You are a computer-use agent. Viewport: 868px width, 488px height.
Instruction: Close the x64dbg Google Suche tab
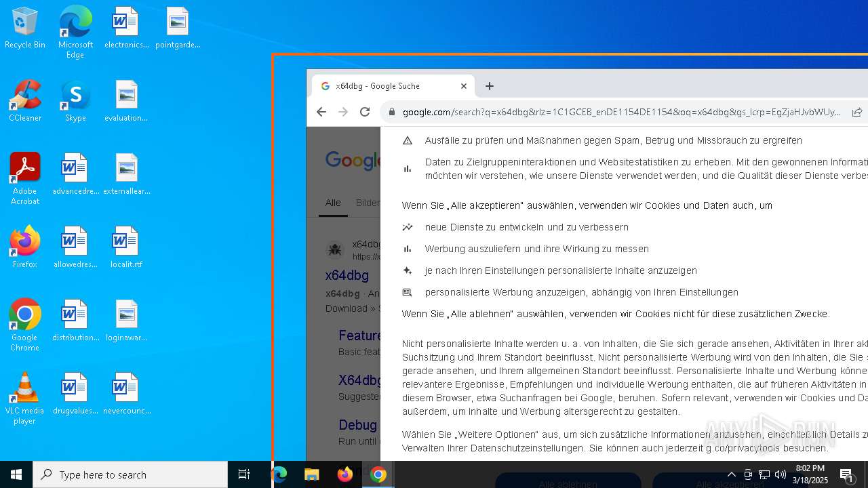pos(464,86)
